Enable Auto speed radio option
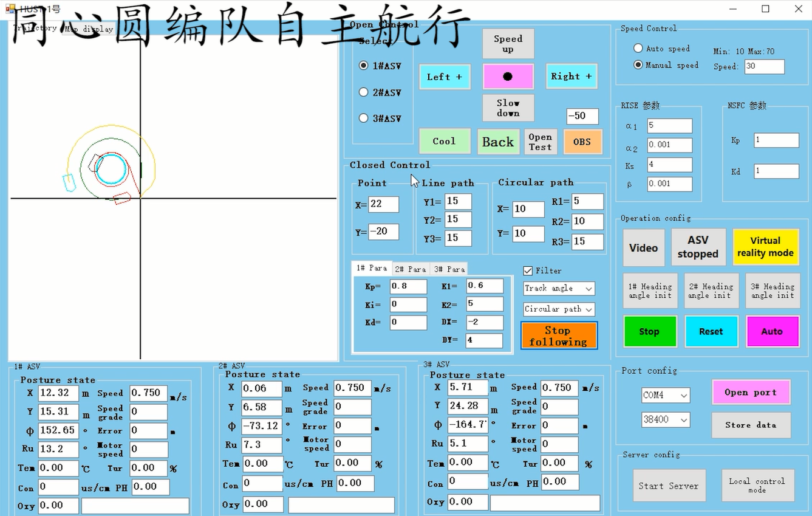Screen dimensions: 812x516 coord(638,48)
